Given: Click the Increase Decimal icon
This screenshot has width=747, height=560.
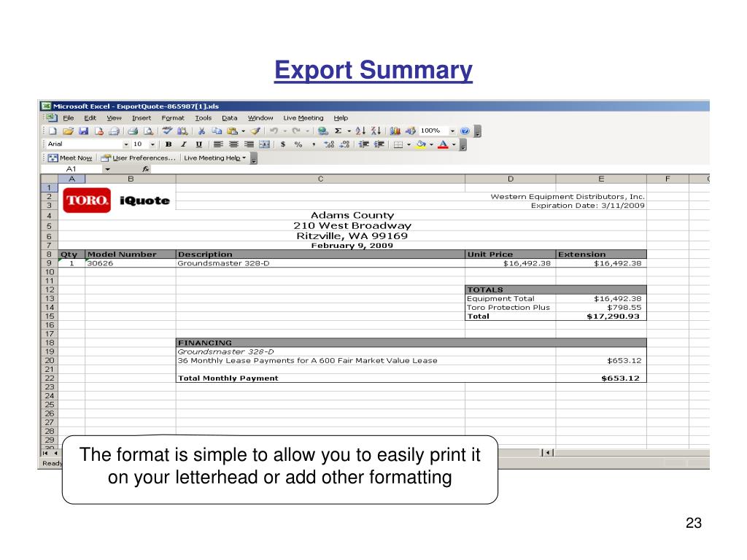Looking at the screenshot, I should tap(329, 144).
